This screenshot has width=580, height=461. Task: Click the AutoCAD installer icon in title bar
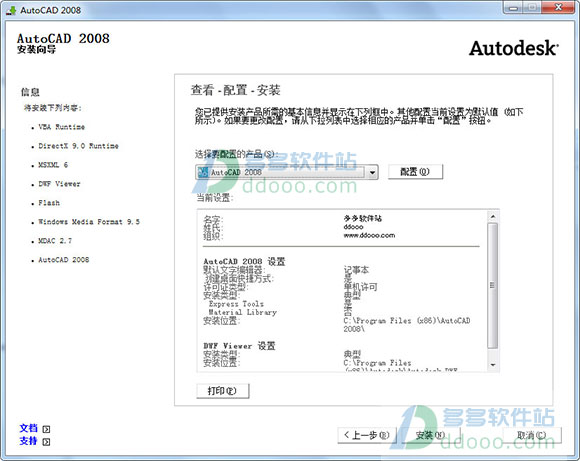click(x=11, y=10)
